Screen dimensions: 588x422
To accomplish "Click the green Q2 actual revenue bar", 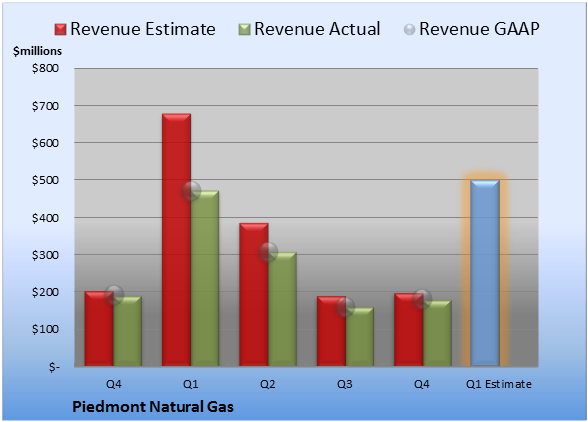I will coord(282,309).
